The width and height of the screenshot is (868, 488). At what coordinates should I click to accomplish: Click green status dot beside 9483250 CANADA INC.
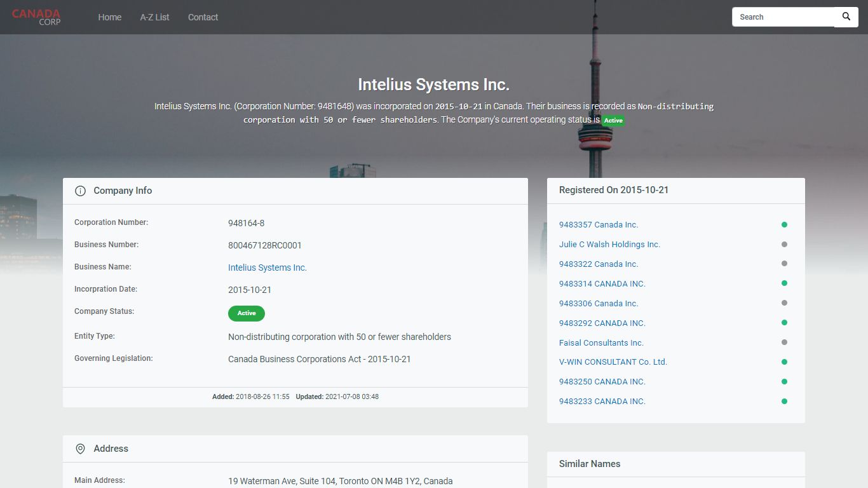(x=784, y=381)
